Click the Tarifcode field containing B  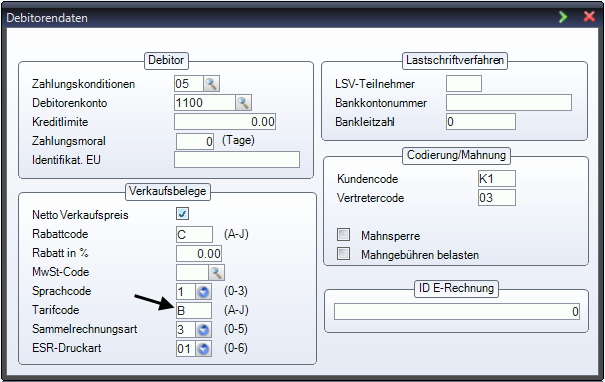coord(194,311)
